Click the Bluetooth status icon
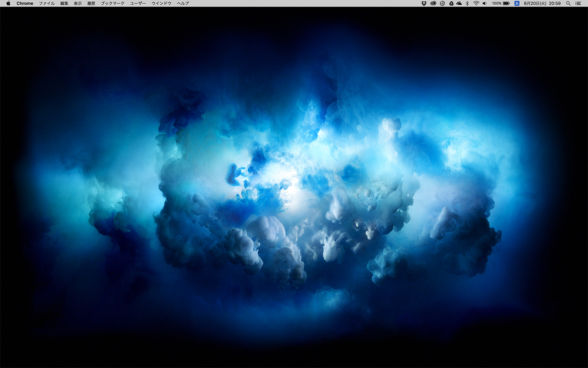588x368 pixels. pyautogui.click(x=467, y=3)
